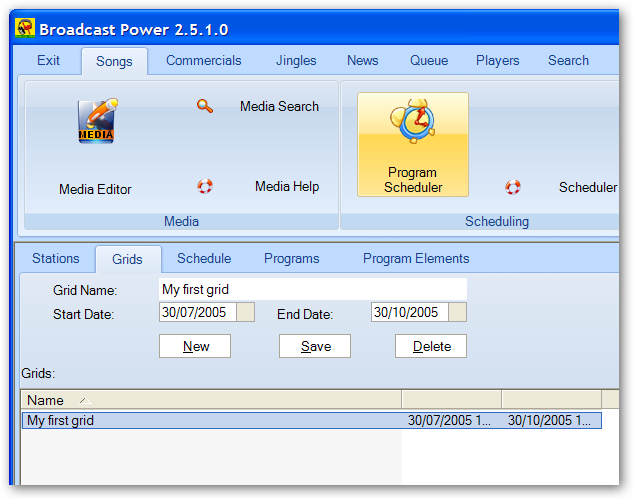Select the 'My first grid' row
Screen dimensions: 633x499
(312, 420)
